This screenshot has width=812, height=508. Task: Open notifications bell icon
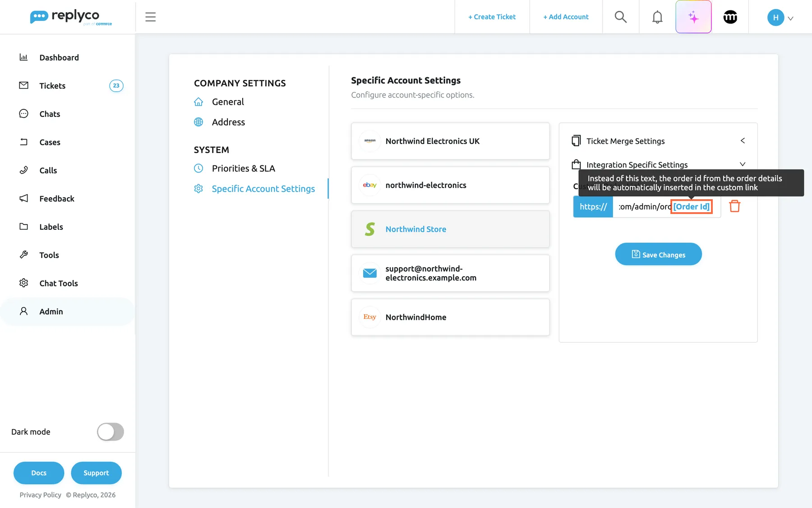click(x=657, y=17)
